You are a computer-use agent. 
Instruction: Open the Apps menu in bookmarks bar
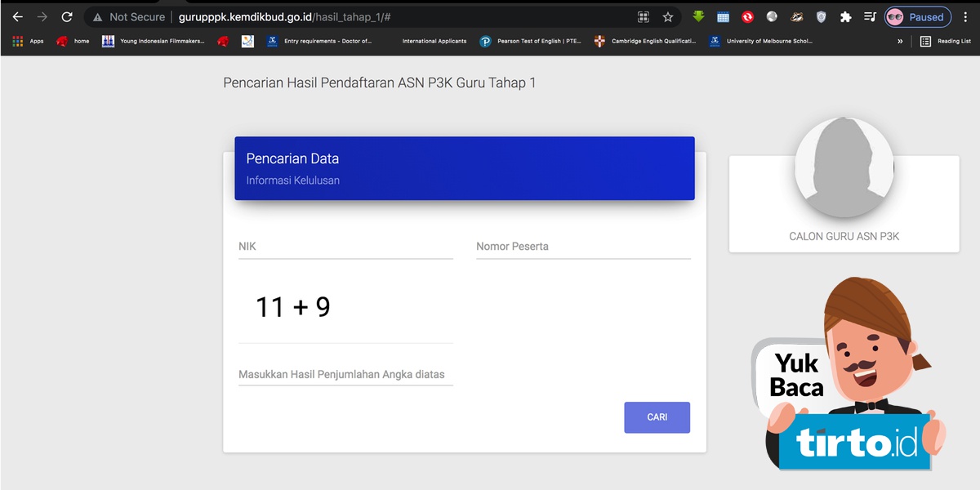(27, 41)
